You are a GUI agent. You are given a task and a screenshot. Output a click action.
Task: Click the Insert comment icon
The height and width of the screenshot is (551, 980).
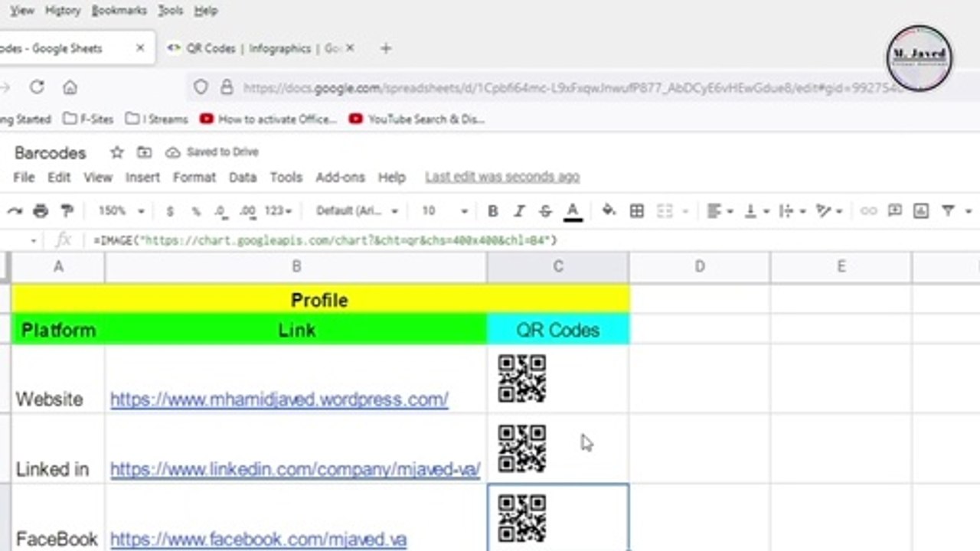pyautogui.click(x=894, y=210)
